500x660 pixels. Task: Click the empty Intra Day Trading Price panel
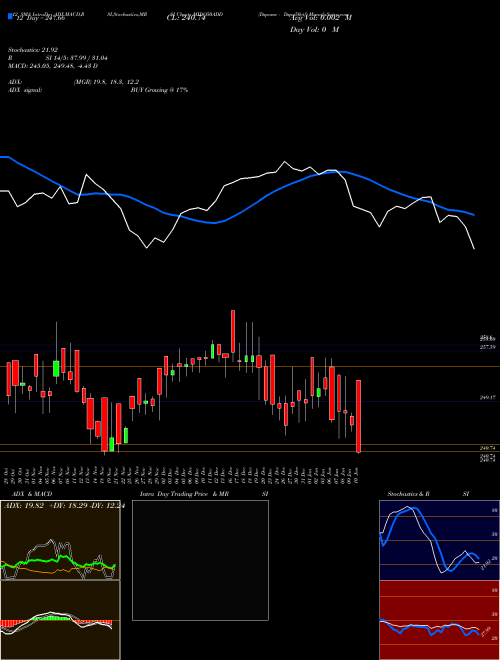[200, 560]
